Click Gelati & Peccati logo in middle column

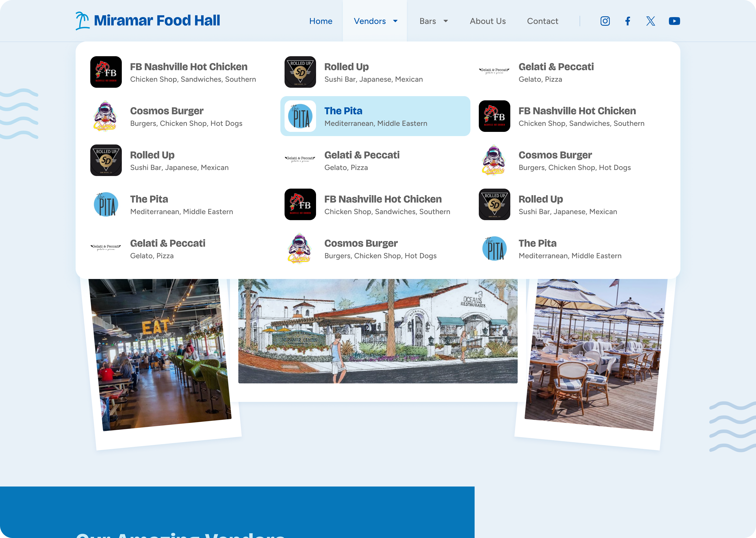tap(300, 159)
